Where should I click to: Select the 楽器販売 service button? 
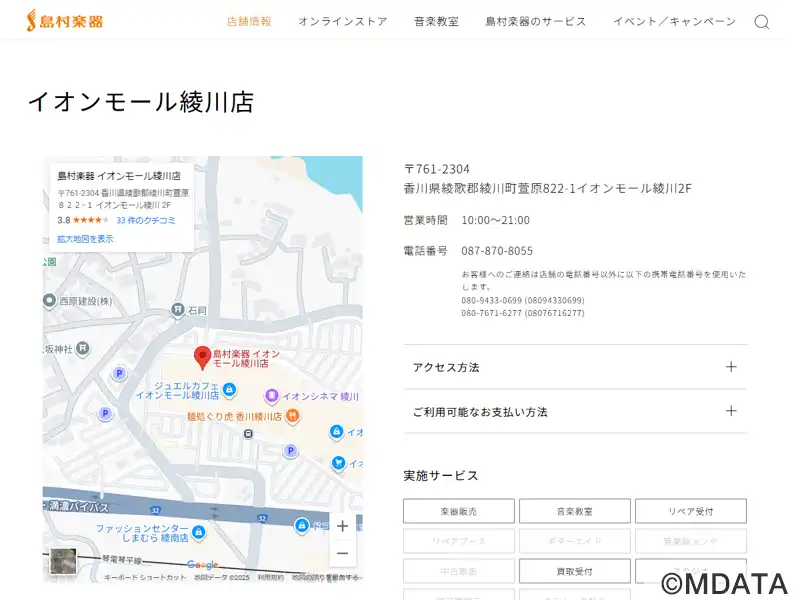pyautogui.click(x=459, y=511)
